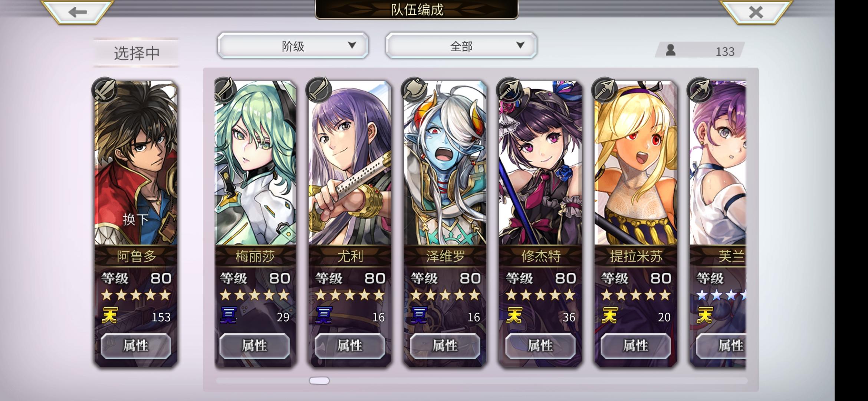Close the team formation screen

(756, 12)
